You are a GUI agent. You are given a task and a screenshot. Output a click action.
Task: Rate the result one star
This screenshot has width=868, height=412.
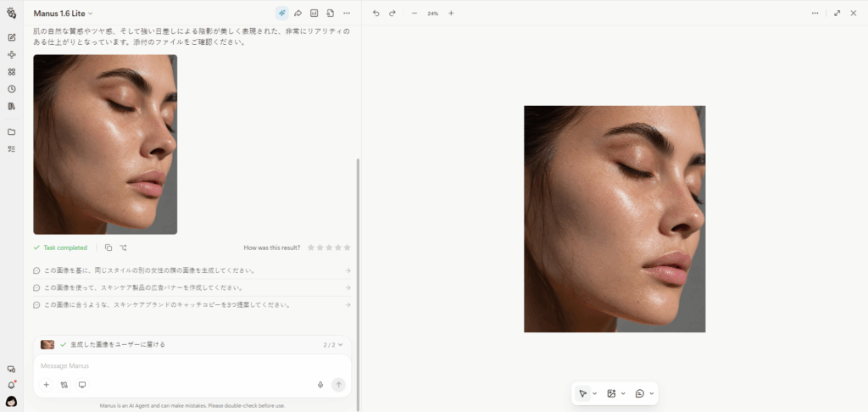pos(311,248)
